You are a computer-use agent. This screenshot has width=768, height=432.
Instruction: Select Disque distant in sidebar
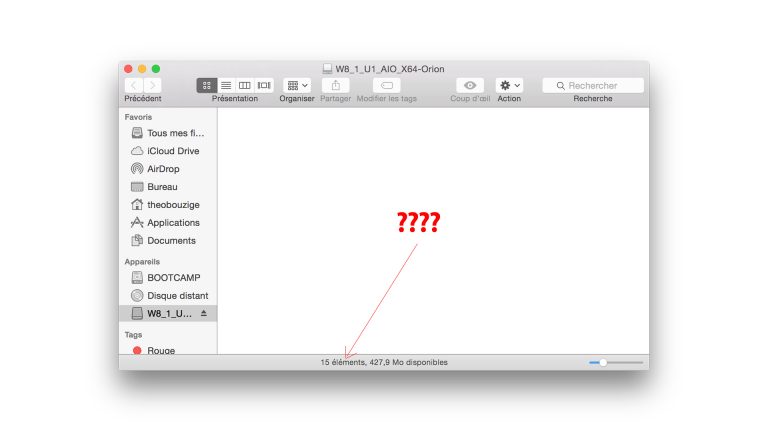168,295
